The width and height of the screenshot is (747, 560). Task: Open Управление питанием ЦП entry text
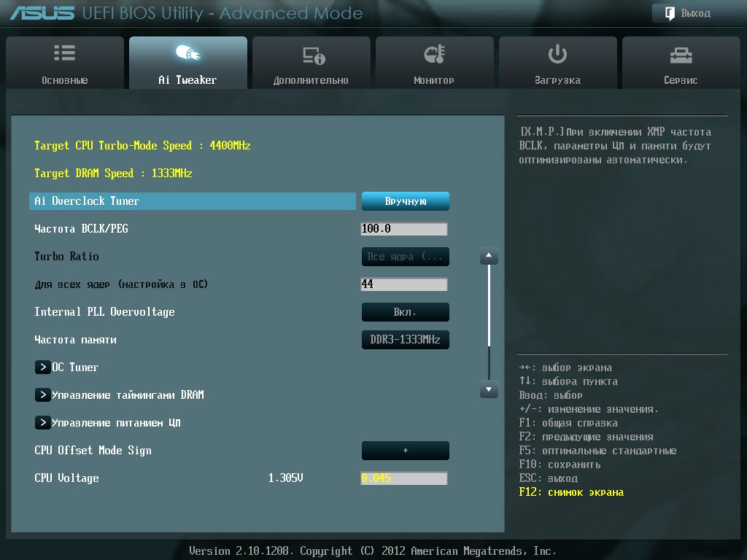tap(116, 422)
